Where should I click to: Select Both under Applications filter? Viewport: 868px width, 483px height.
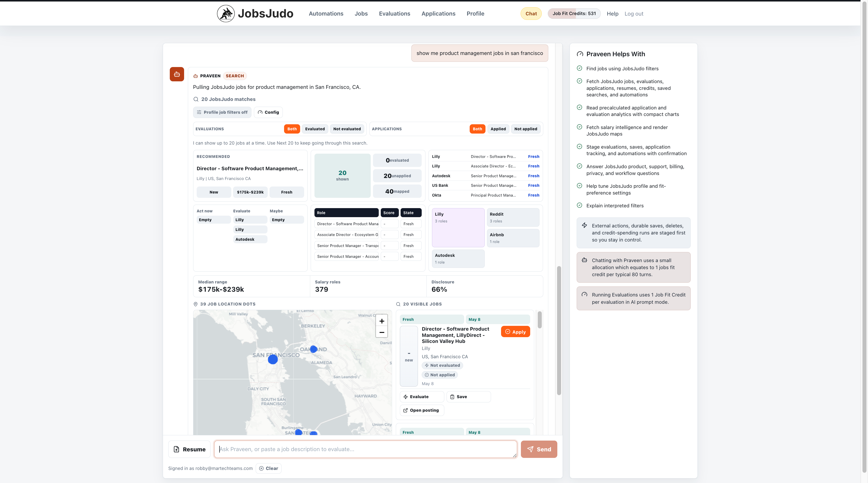[x=477, y=129]
